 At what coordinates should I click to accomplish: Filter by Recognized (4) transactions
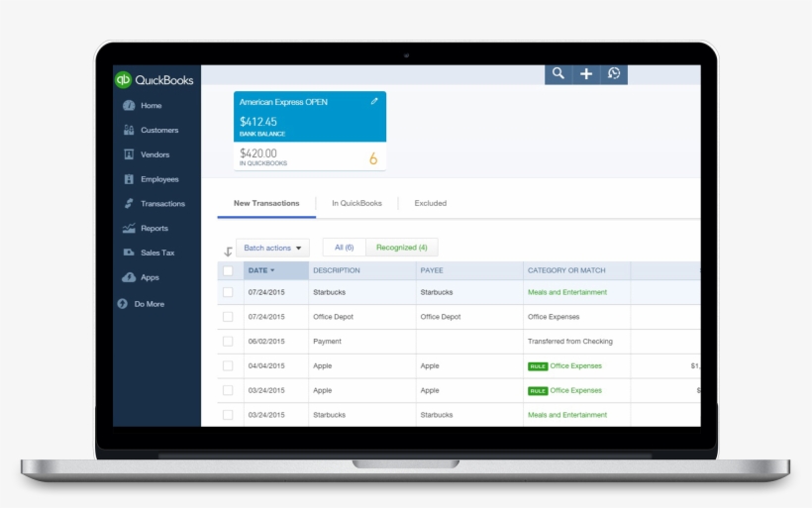click(x=402, y=248)
